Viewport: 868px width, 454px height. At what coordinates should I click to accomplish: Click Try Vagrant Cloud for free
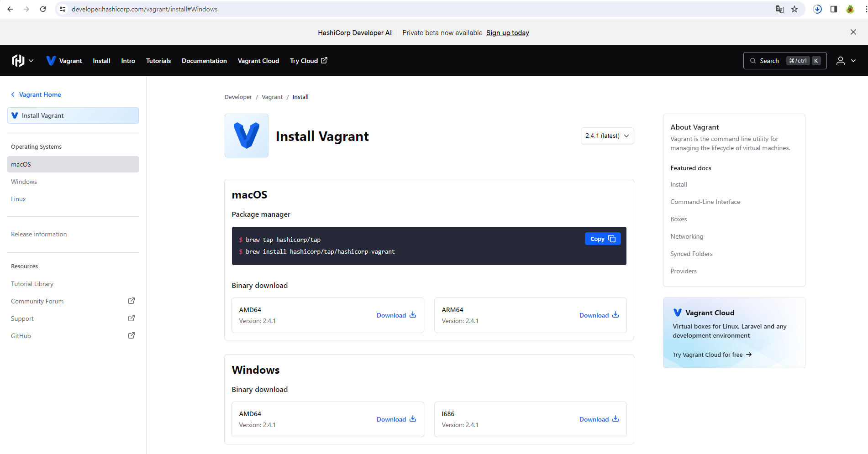[712, 355]
